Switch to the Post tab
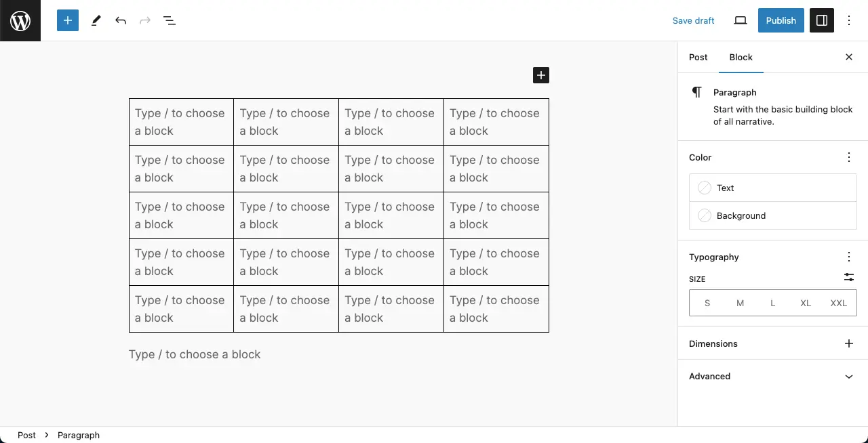The image size is (868, 443). click(698, 57)
